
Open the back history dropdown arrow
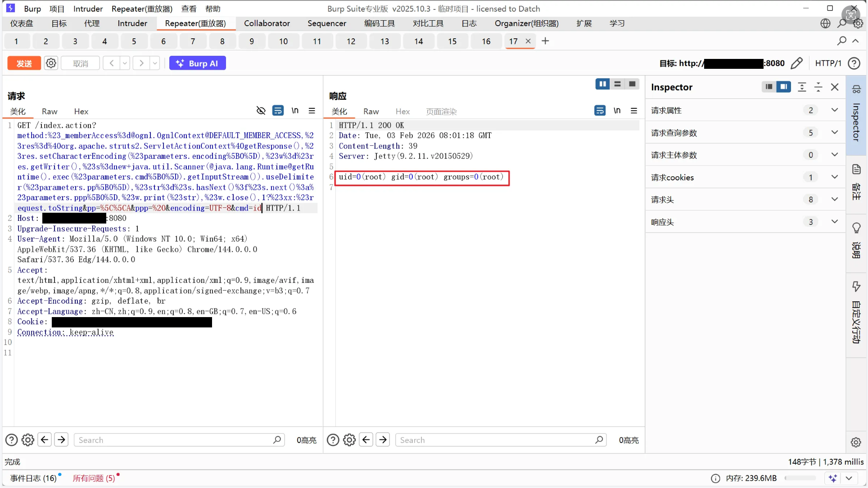coord(125,63)
